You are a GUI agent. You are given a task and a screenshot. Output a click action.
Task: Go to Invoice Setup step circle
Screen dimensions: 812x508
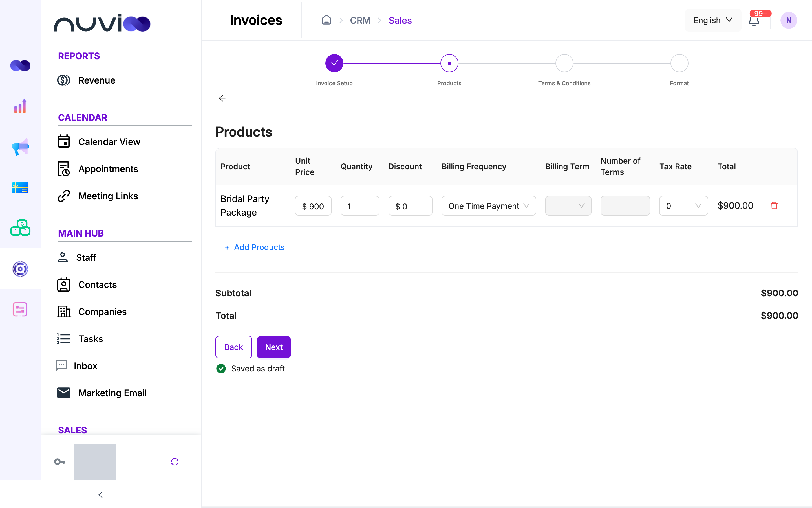tap(334, 63)
